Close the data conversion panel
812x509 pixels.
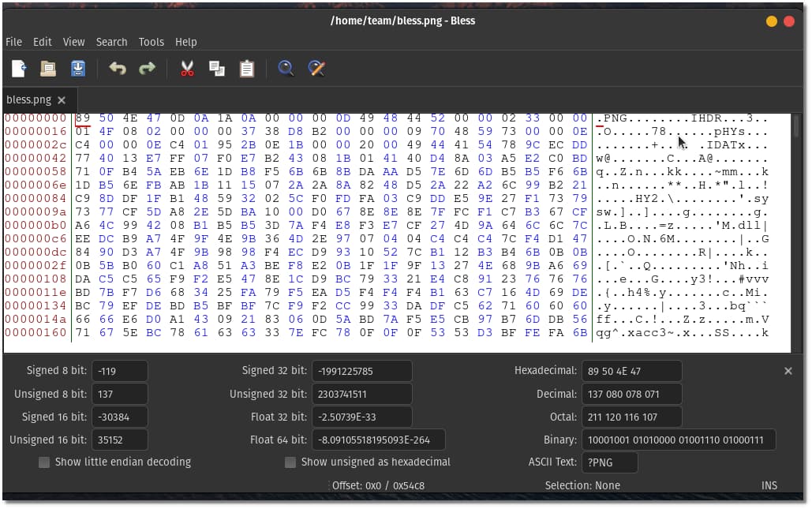click(788, 371)
